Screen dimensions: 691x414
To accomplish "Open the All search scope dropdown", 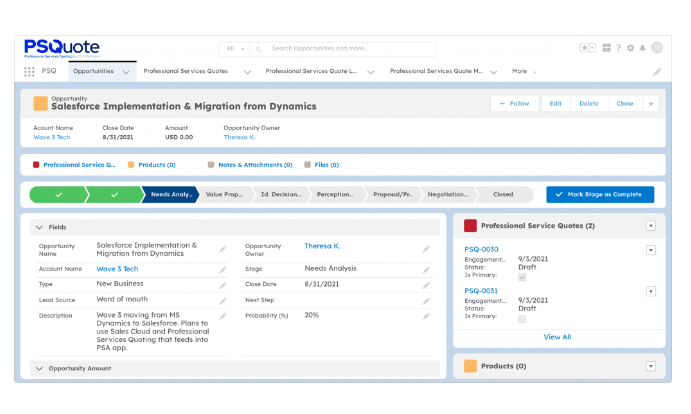I will pyautogui.click(x=235, y=48).
